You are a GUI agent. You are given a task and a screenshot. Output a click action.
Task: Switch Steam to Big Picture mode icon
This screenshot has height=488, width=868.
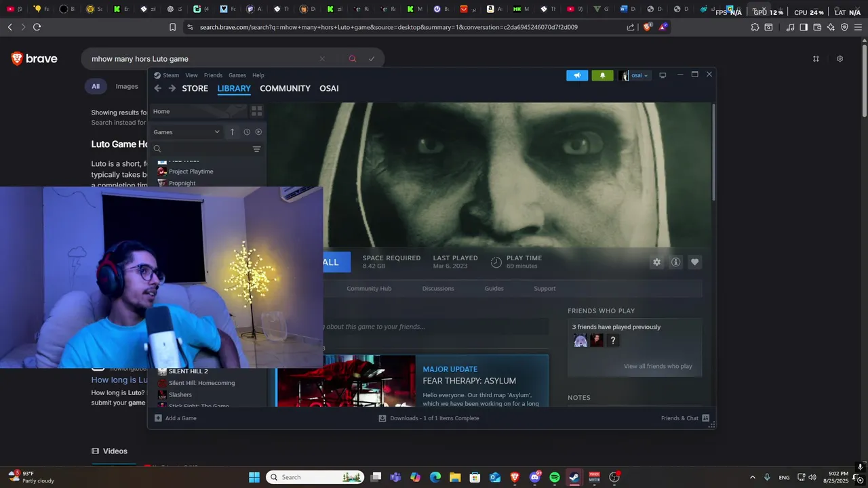point(663,75)
